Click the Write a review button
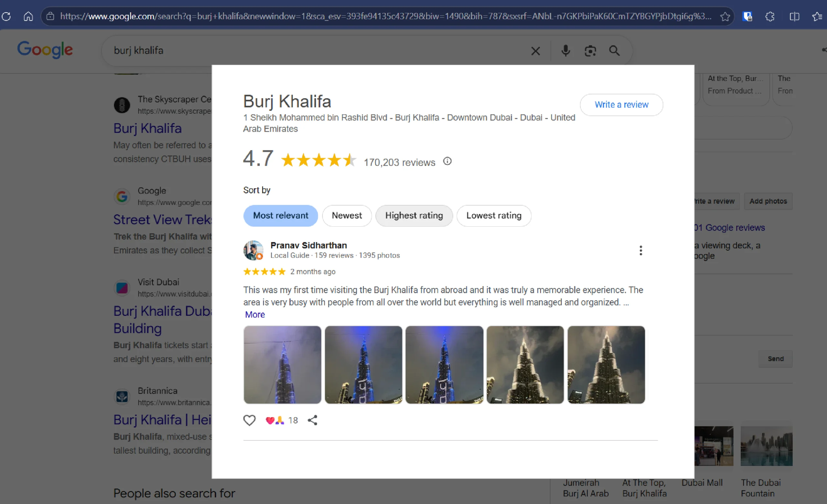 [621, 105]
